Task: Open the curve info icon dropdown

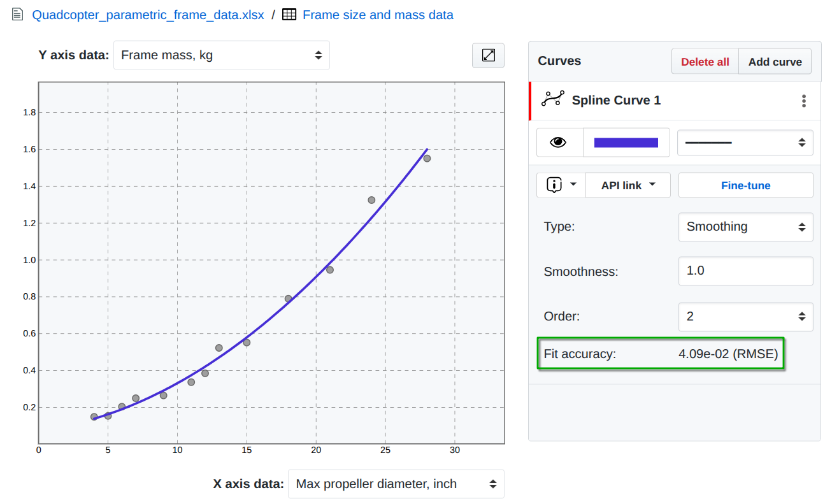Action: point(561,185)
